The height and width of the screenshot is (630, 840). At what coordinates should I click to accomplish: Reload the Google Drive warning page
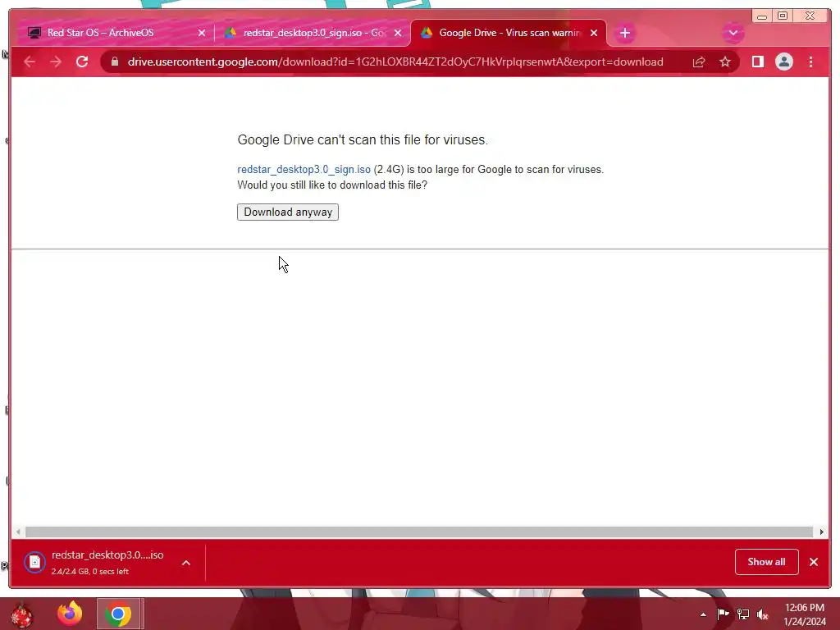[82, 62]
